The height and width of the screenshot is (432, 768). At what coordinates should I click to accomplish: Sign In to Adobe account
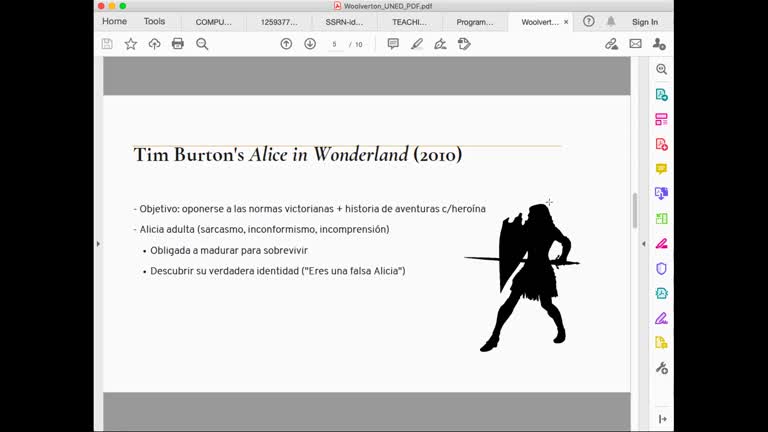coord(645,22)
